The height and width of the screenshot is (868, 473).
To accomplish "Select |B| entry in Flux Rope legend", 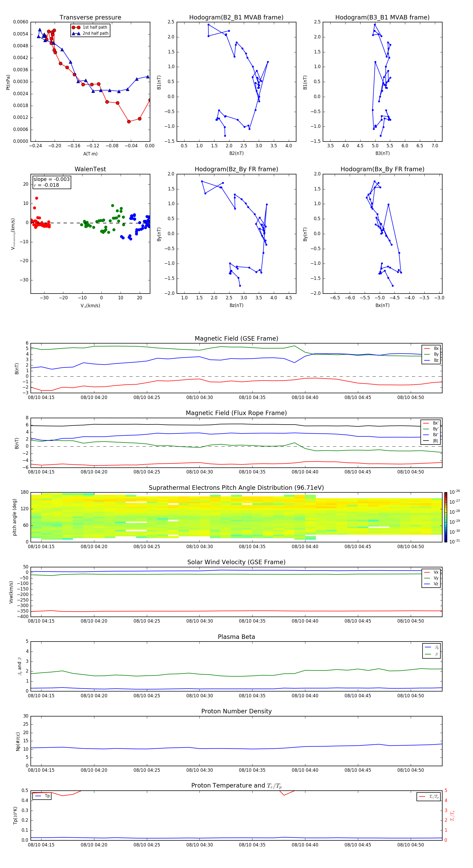I will pyautogui.click(x=431, y=441).
